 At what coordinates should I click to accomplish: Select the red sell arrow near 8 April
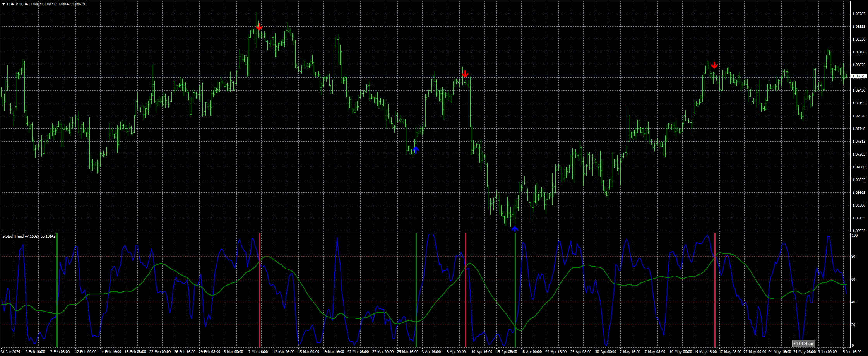click(465, 74)
